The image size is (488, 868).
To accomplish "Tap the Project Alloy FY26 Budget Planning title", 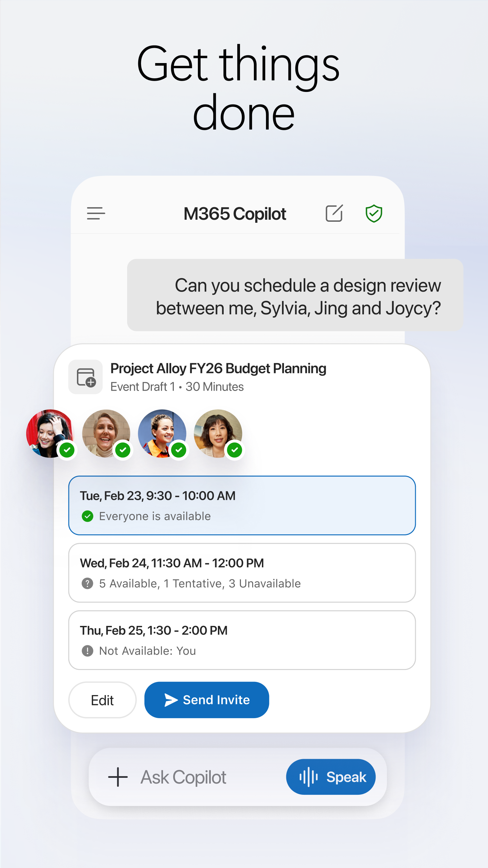I will [218, 369].
